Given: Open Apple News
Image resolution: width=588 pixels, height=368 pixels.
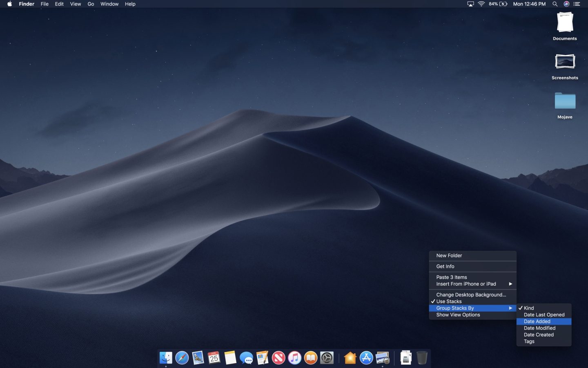Looking at the screenshot, I should click(278, 358).
